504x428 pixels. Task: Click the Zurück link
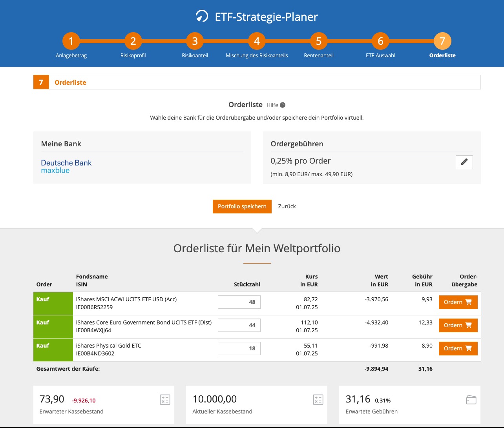click(287, 206)
